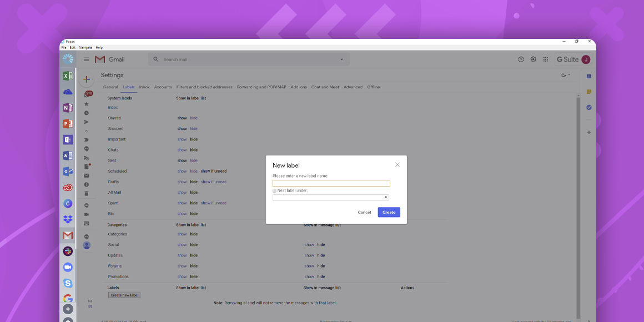Click the 'Create new label' button
Viewport: 644px width, 322px height.
click(124, 295)
